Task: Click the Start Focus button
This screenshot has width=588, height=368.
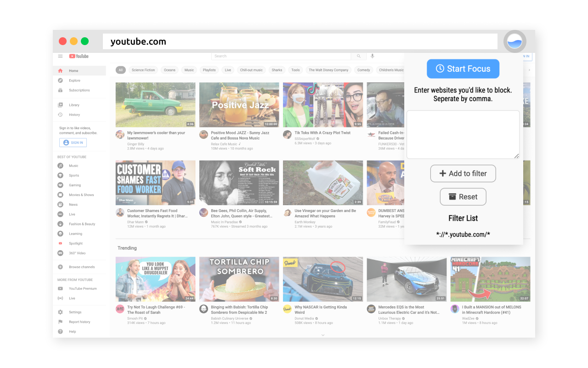Action: pos(463,69)
